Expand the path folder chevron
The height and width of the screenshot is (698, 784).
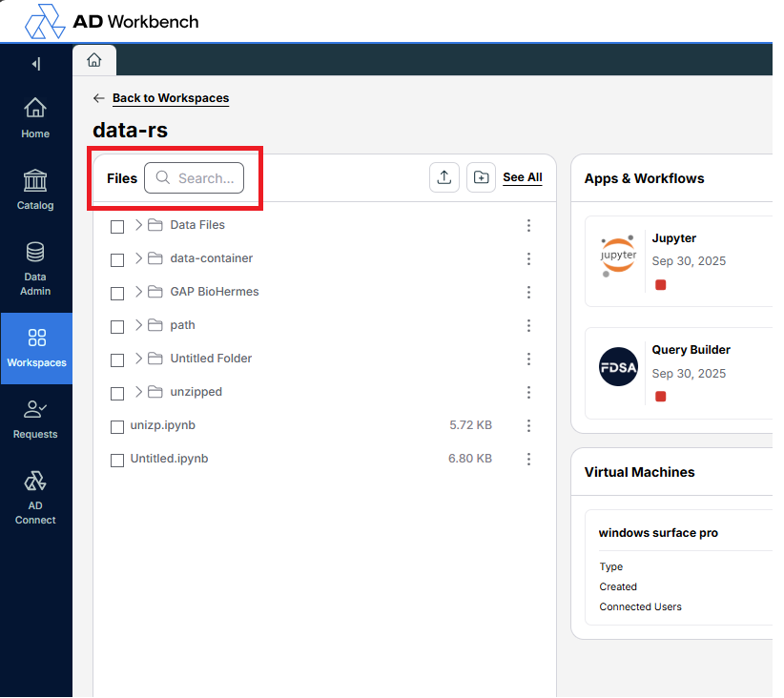click(x=138, y=325)
